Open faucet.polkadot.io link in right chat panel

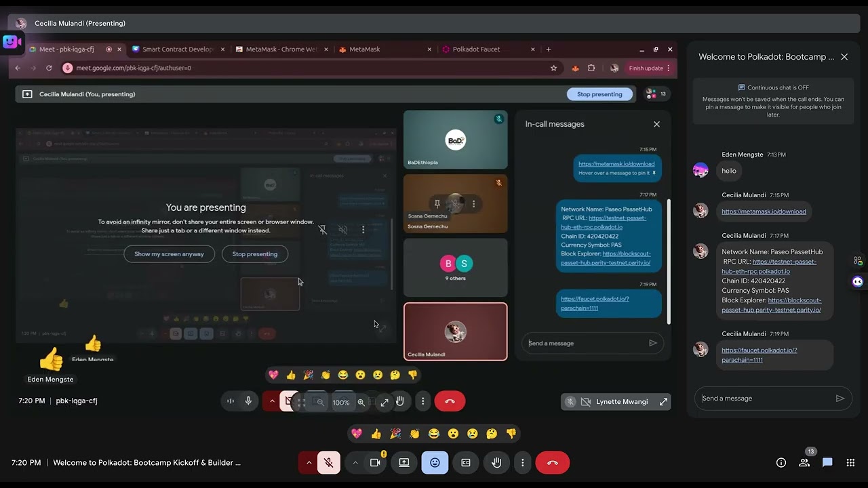click(759, 355)
